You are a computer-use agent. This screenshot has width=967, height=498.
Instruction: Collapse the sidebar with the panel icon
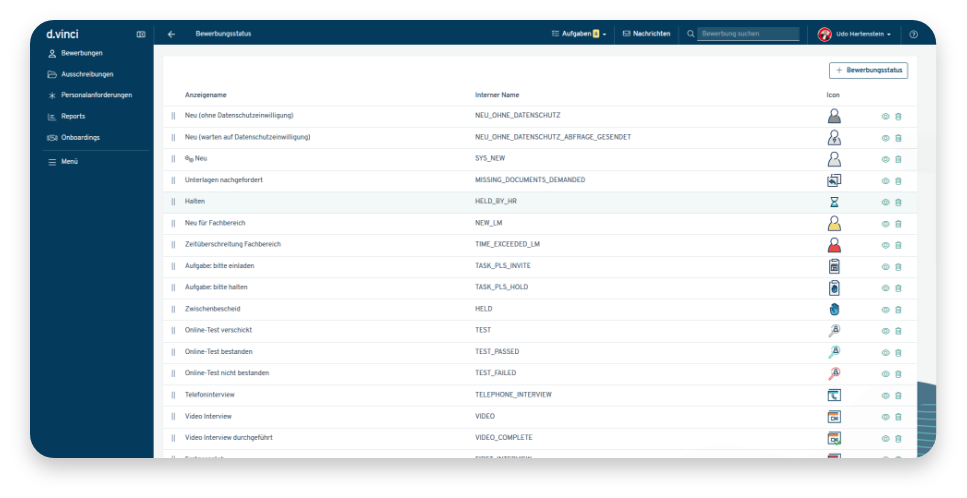pyautogui.click(x=141, y=34)
